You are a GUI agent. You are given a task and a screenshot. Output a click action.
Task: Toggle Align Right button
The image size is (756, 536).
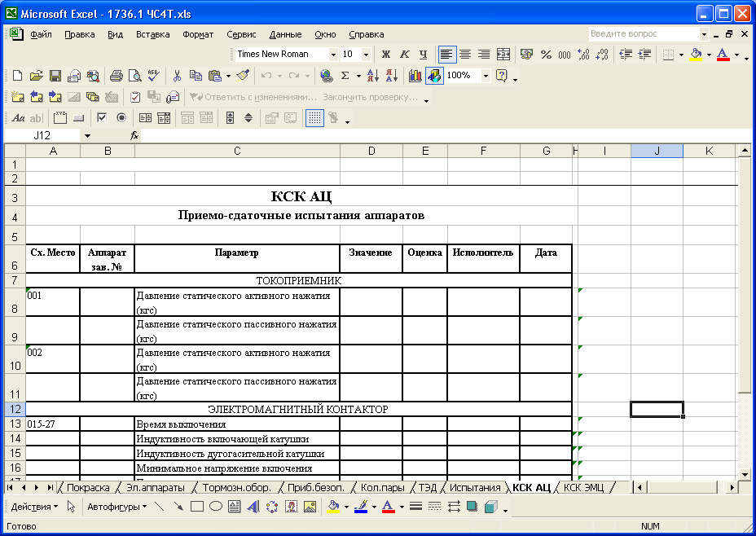[x=484, y=55]
